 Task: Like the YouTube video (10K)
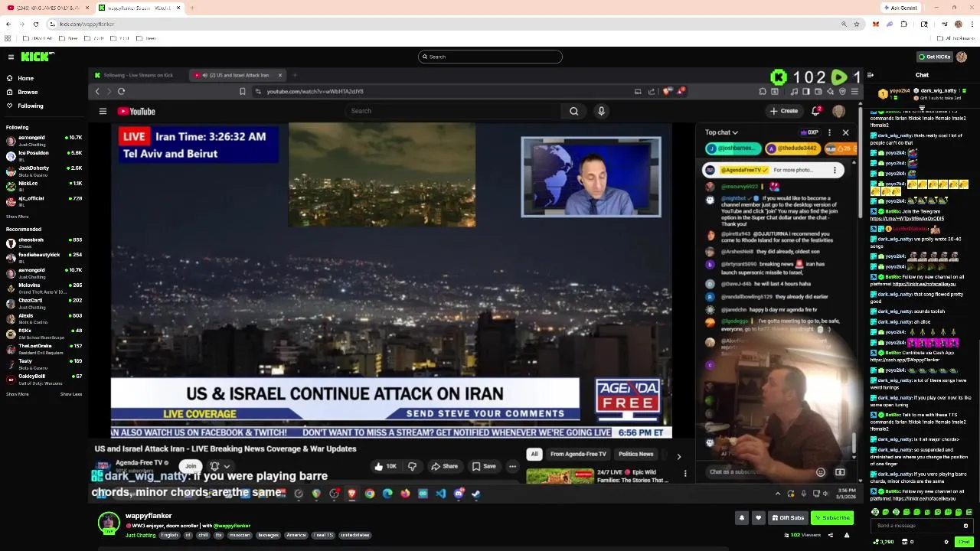click(x=386, y=466)
